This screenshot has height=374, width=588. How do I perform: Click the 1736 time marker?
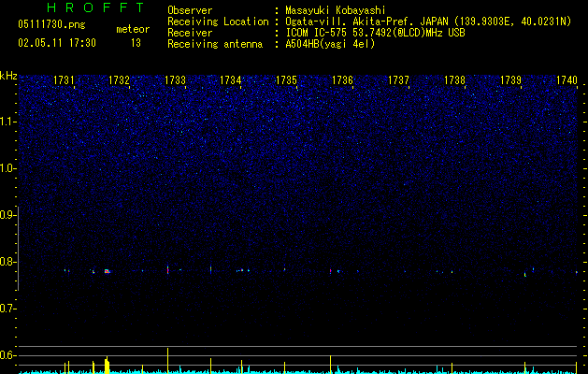click(x=342, y=80)
